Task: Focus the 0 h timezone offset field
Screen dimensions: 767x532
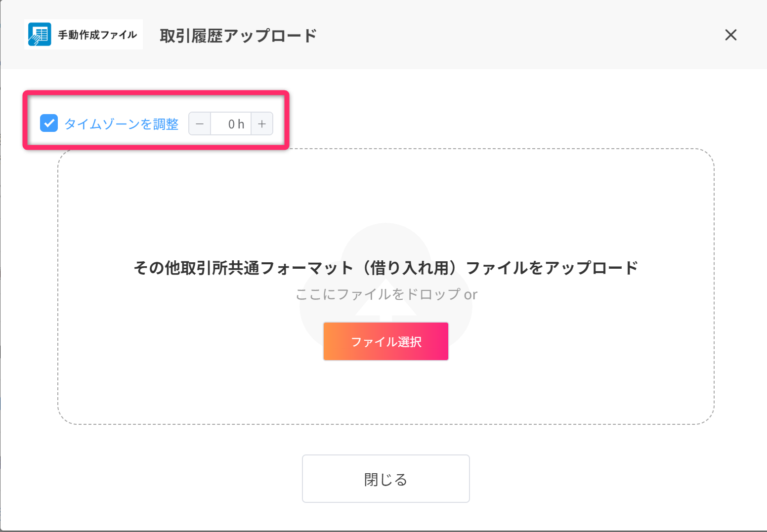Action: (231, 123)
